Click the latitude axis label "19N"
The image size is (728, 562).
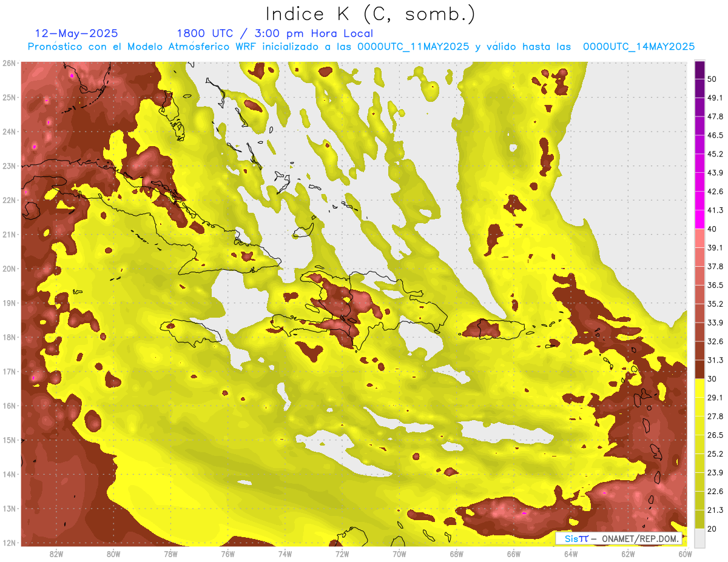point(8,303)
